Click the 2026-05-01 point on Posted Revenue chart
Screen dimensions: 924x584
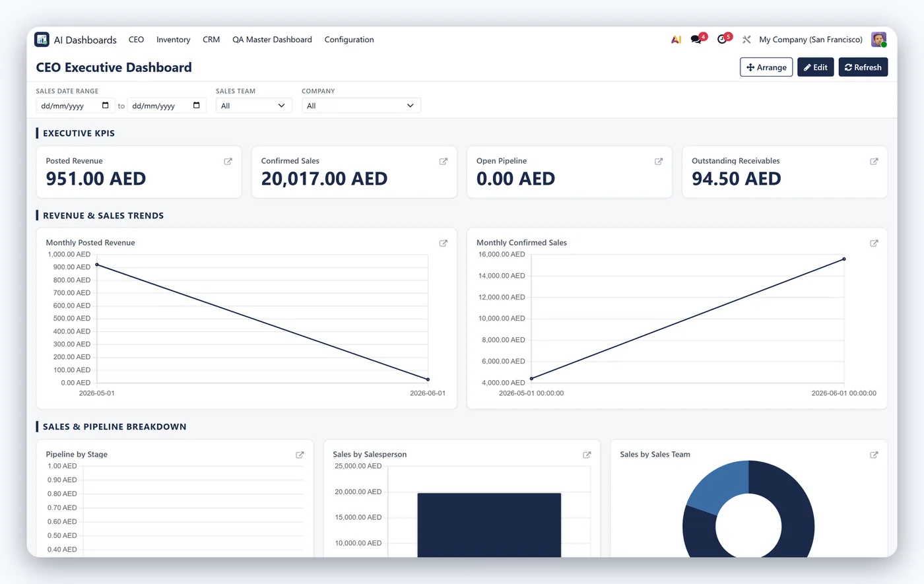[x=97, y=265]
